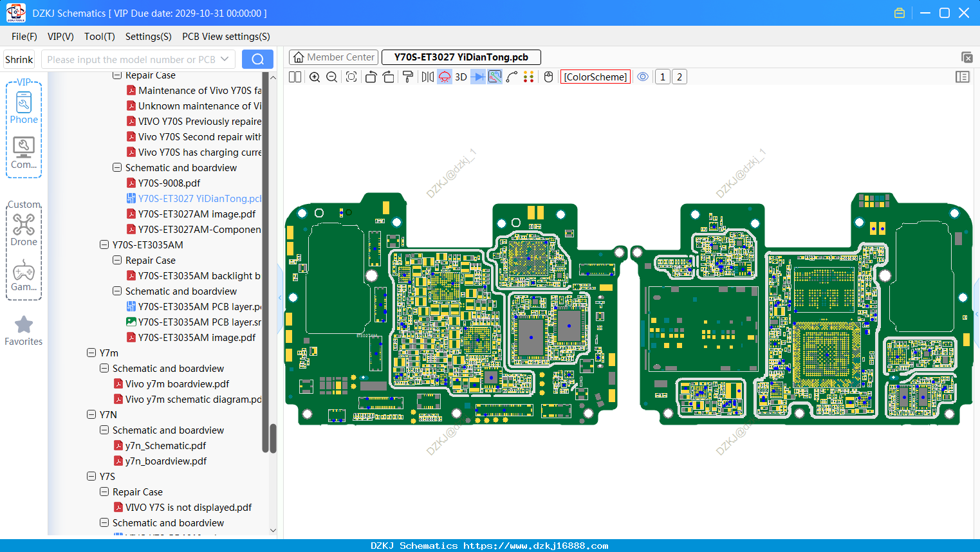The height and width of the screenshot is (552, 980).
Task: Toggle the net traces display tool
Action: [x=495, y=77]
